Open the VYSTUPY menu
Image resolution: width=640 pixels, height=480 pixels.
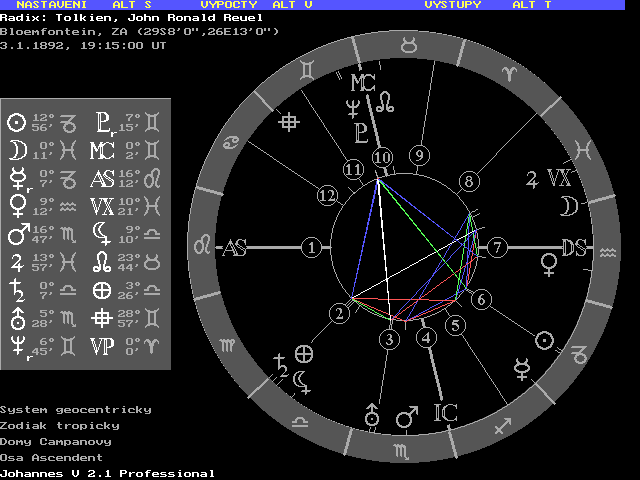click(452, 5)
